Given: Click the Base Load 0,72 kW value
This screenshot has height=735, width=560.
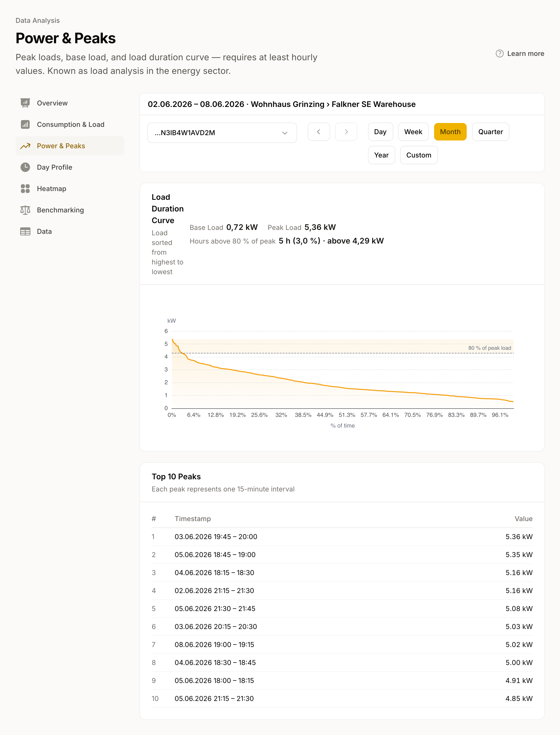Looking at the screenshot, I should [242, 227].
